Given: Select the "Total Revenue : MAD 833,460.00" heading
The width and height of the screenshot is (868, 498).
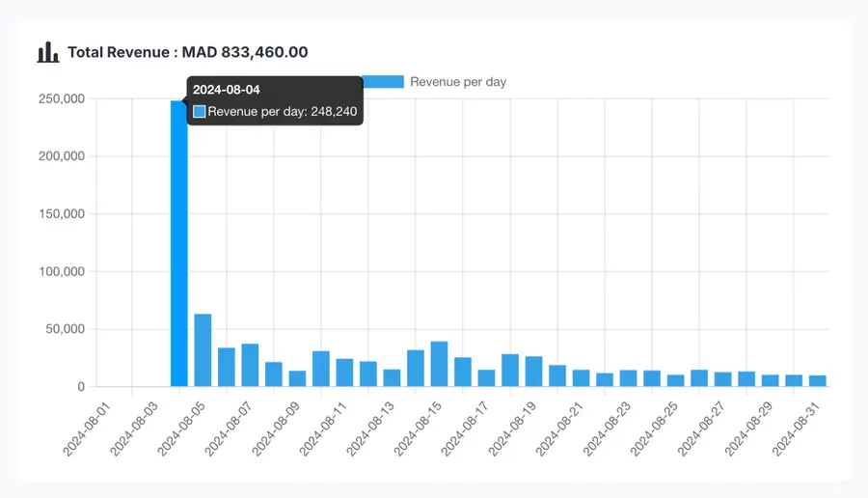Looking at the screenshot, I should click(x=188, y=52).
